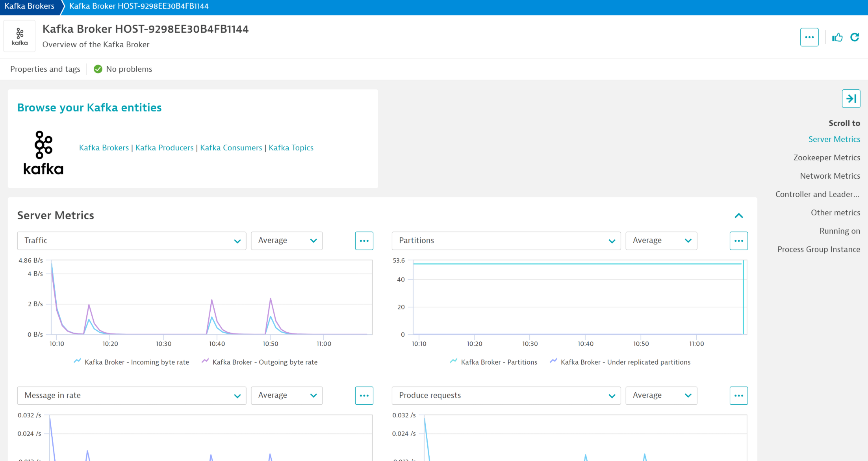868x461 pixels.
Task: Click the refresh icon in header
Action: coord(855,37)
